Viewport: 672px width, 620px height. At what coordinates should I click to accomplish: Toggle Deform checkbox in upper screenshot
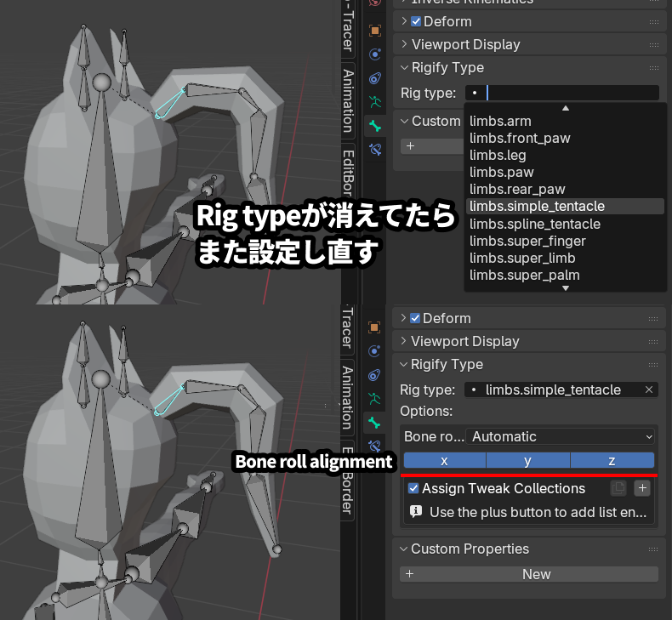(416, 21)
